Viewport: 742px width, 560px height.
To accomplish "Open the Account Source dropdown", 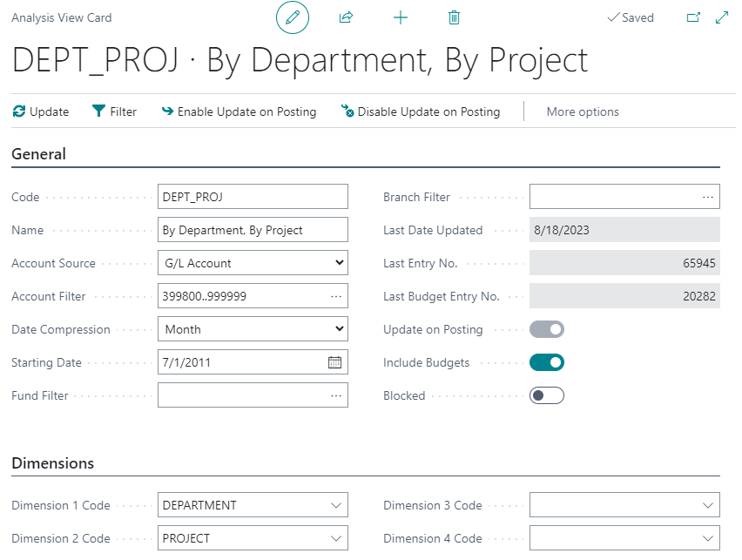I will (253, 263).
